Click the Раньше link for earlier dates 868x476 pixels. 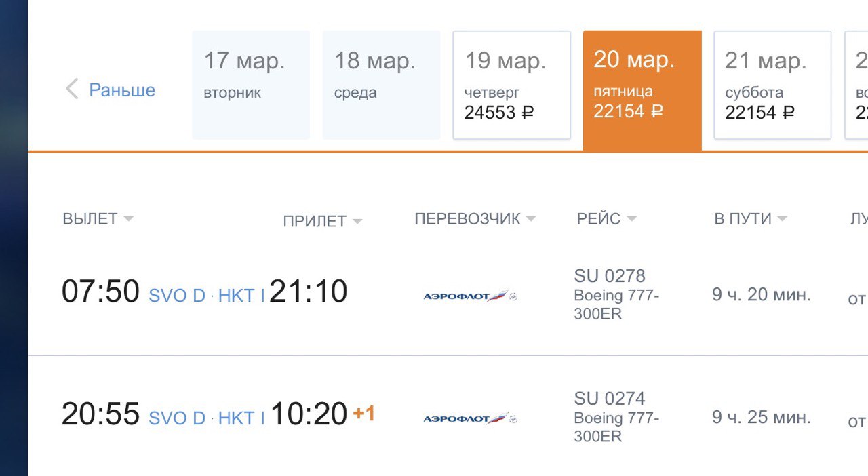[x=122, y=90]
